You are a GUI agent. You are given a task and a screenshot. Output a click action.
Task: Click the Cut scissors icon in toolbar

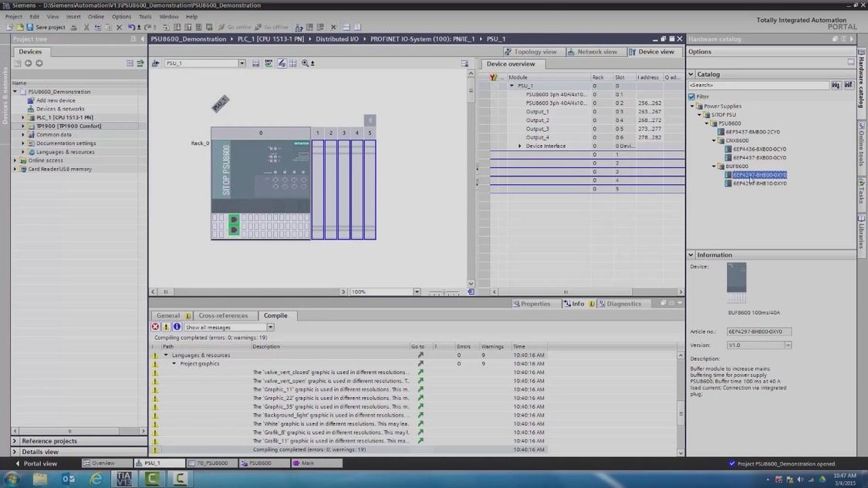coord(86,27)
